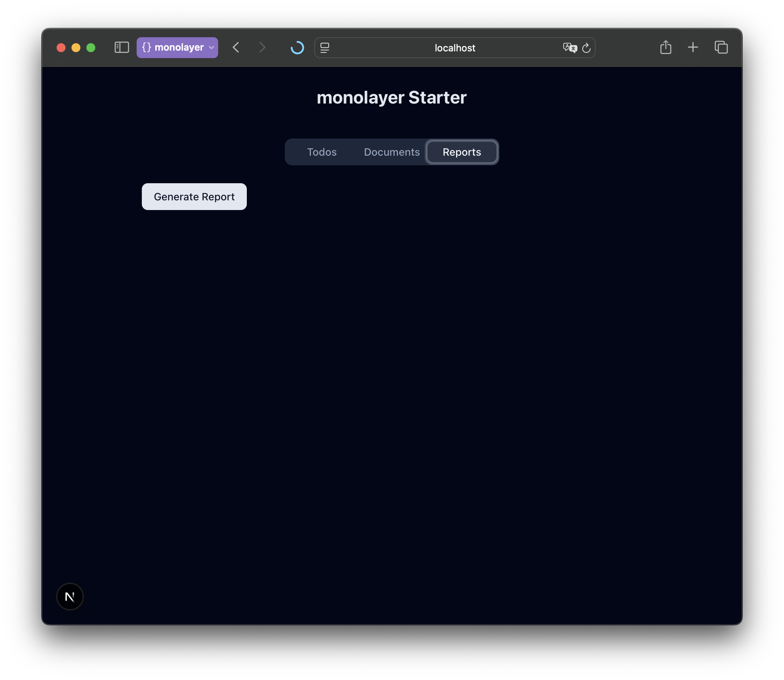Screen dimensions: 784x680
Task: Toggle the Safari sidebar
Action: tap(121, 47)
